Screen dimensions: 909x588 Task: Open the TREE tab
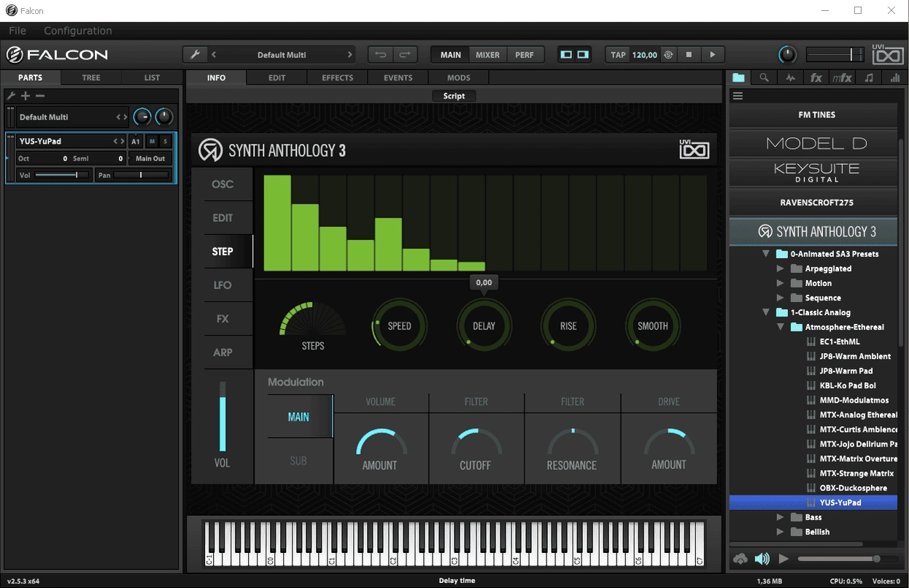(91, 77)
